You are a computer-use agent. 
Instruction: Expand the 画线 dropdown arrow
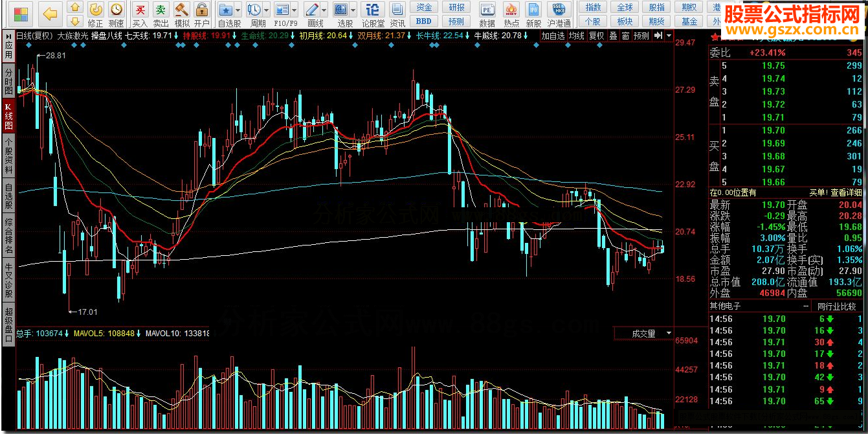[324, 10]
